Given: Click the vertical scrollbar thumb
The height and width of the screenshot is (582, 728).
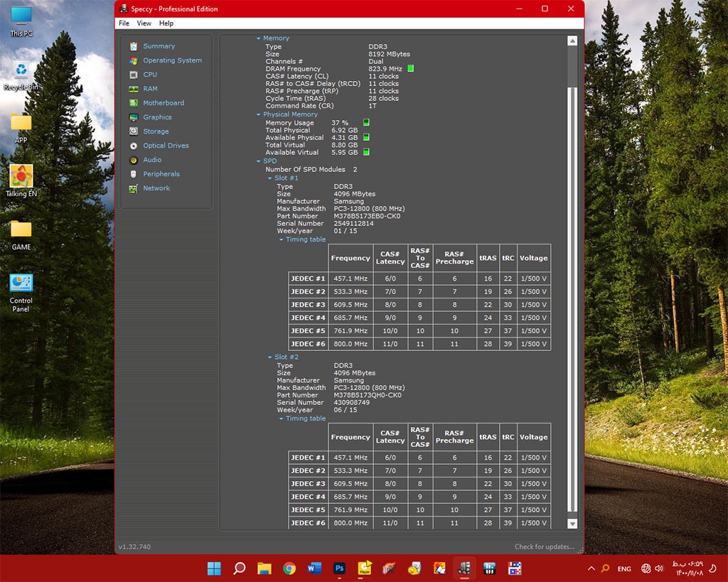Looking at the screenshot, I should pyautogui.click(x=572, y=299).
